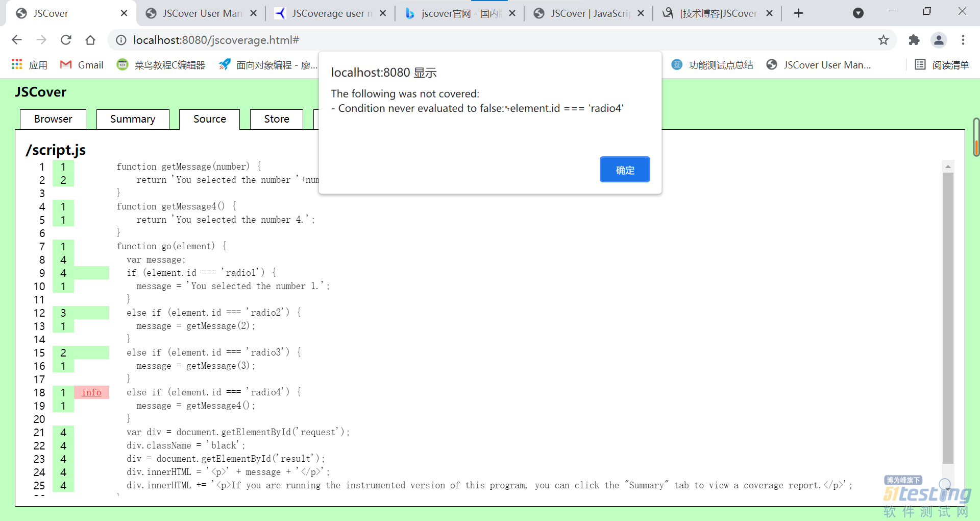This screenshot has height=521, width=980.
Task: Select the Source tab in JSCover
Action: [209, 119]
